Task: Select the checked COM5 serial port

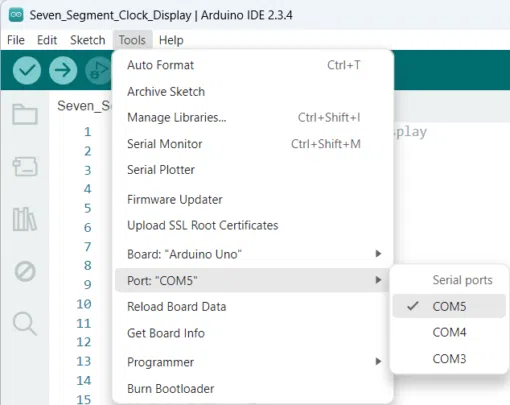Action: point(449,306)
